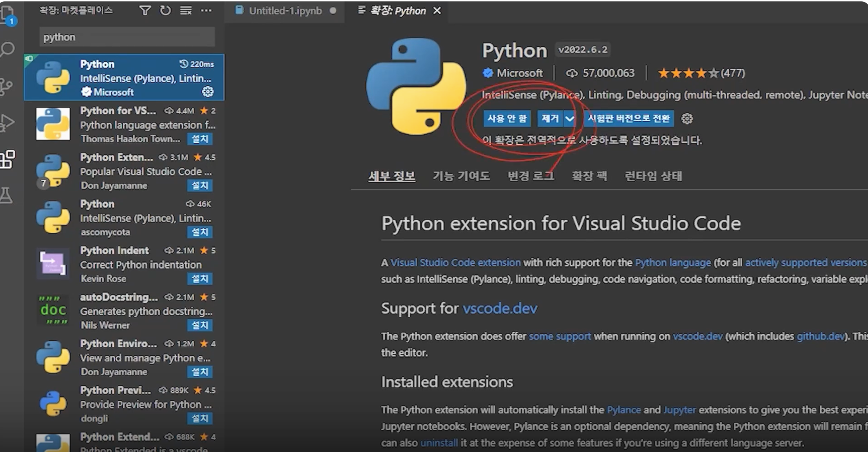
Task: Select the Python Preview extension icon
Action: coord(53,403)
